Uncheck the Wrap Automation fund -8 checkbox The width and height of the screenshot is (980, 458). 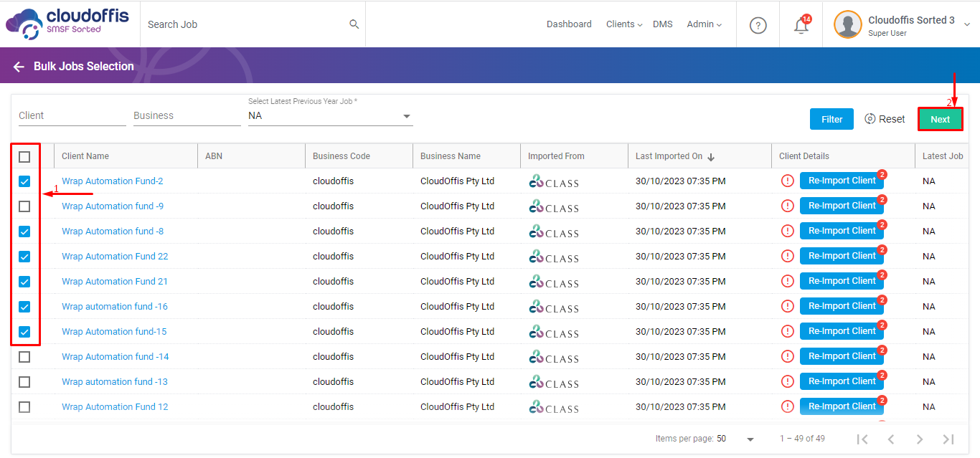pos(24,232)
